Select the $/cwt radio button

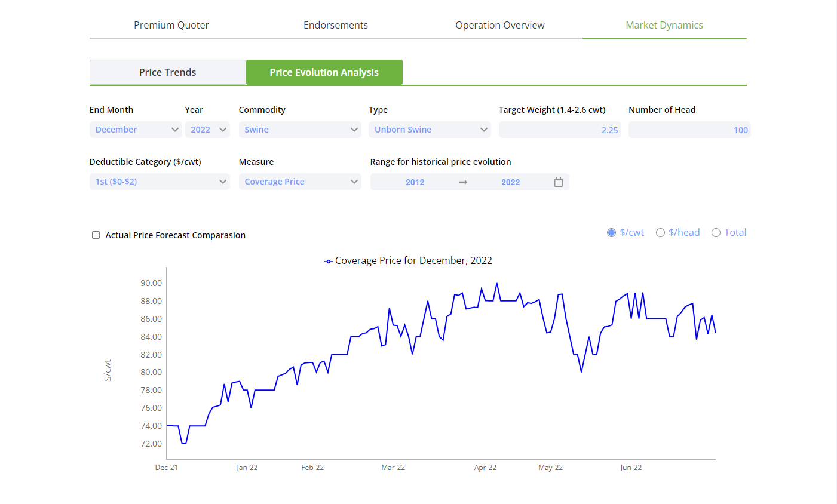coord(611,233)
